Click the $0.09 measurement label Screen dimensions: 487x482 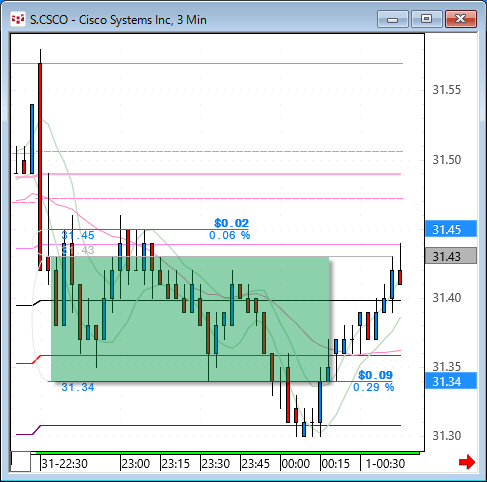(x=375, y=375)
